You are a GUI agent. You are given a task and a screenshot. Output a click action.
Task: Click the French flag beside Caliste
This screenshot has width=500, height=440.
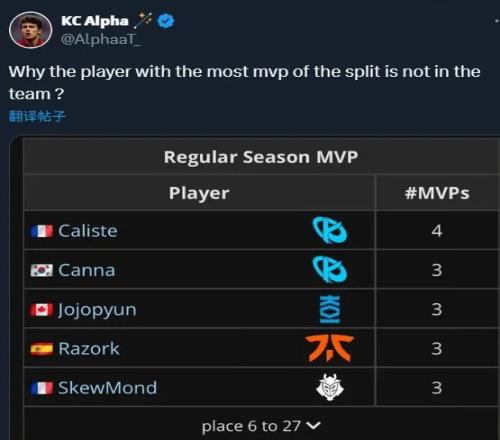pyautogui.click(x=42, y=231)
